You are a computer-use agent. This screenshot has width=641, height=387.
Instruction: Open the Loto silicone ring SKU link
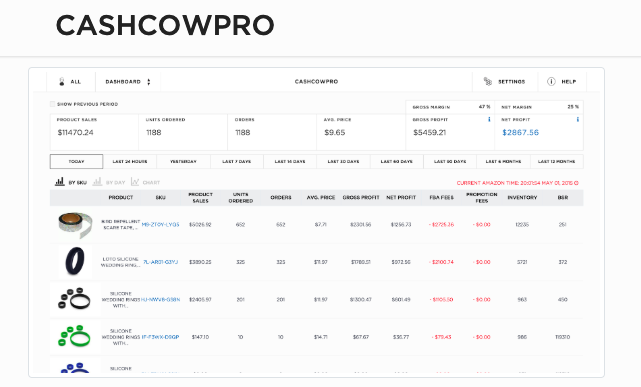coord(160,262)
